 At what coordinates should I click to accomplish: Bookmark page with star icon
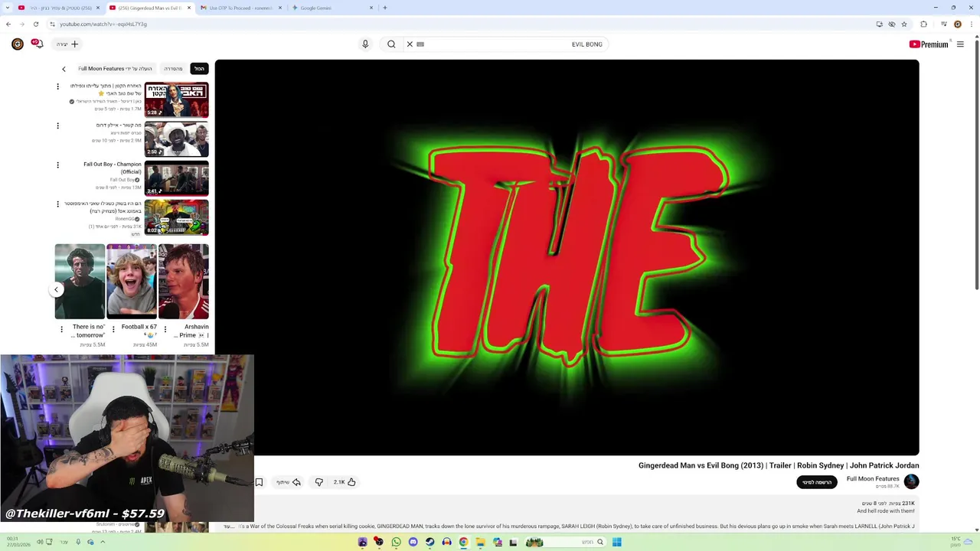(x=904, y=24)
